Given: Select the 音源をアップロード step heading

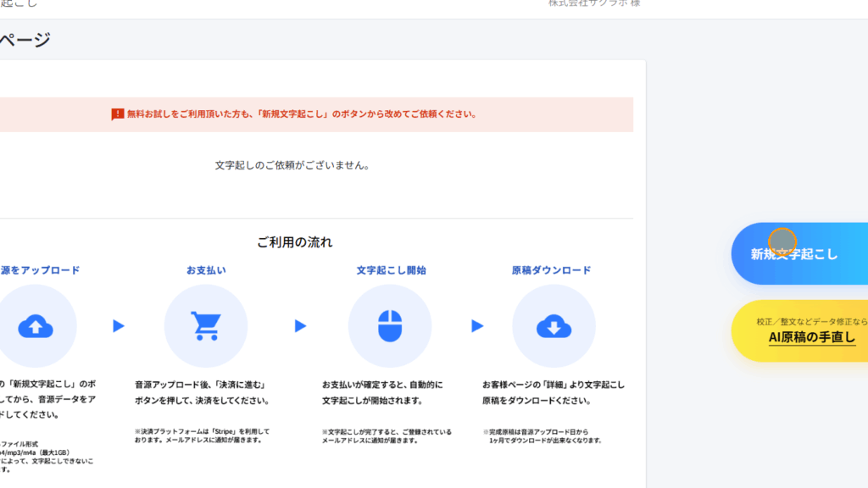Looking at the screenshot, I should pos(40,270).
